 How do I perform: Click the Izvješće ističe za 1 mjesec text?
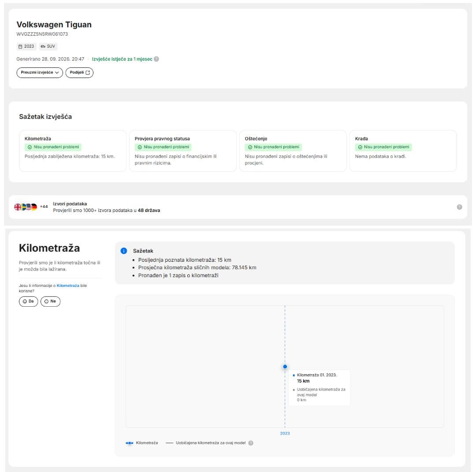point(122,59)
